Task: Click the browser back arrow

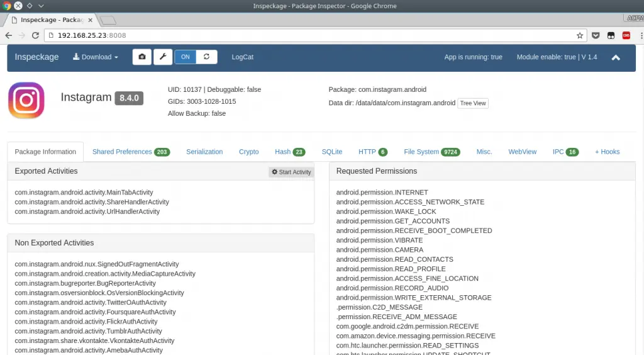Action: 9,35
